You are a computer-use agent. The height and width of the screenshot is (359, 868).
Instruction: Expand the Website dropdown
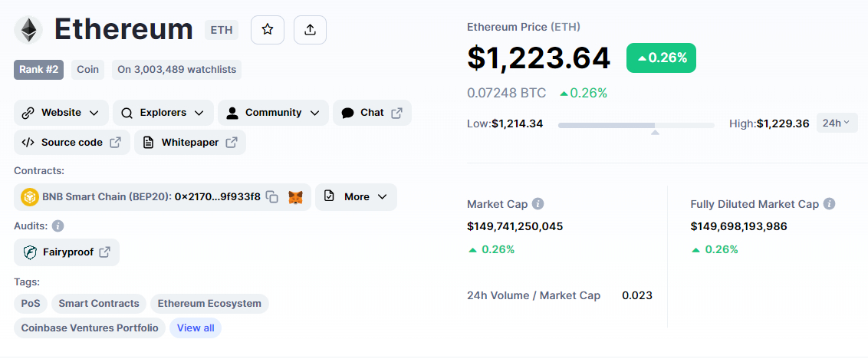[94, 113]
